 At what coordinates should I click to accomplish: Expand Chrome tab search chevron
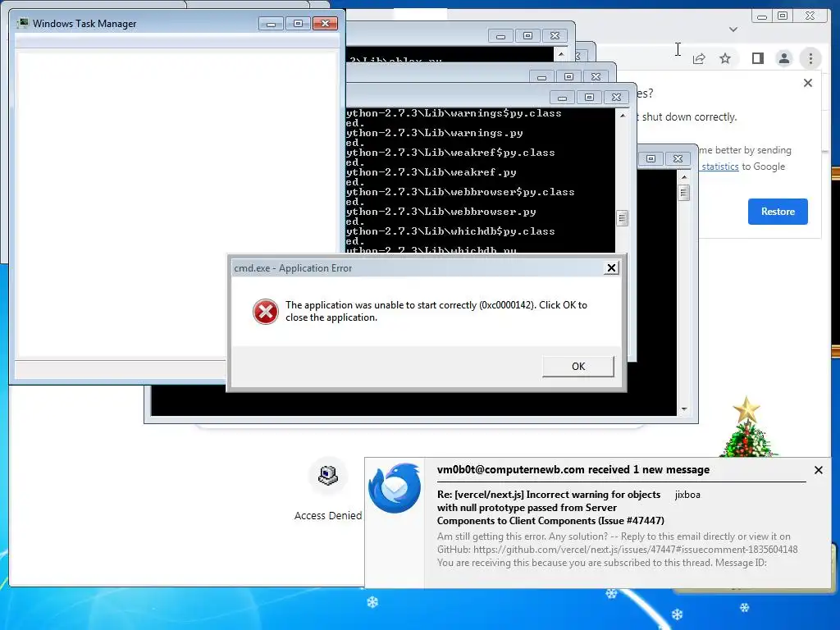click(x=733, y=30)
